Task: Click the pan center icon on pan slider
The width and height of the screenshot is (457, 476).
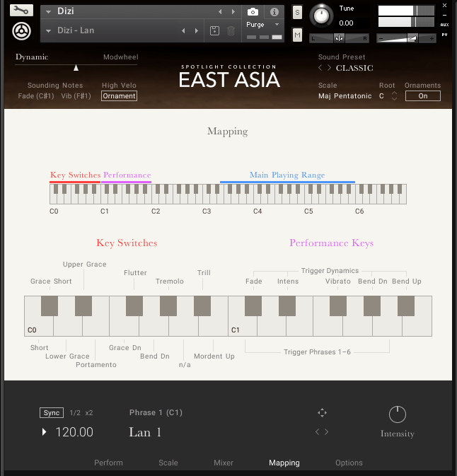Action: (339, 38)
